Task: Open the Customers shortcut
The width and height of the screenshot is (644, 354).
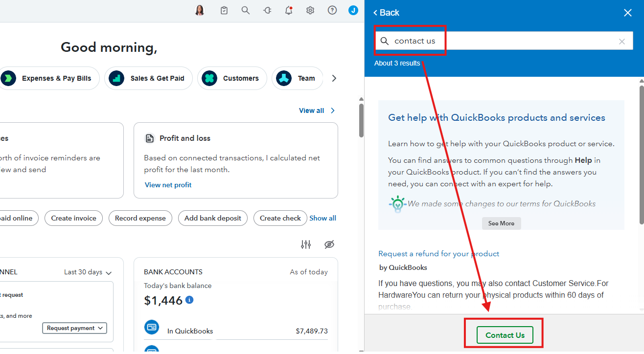Action: coord(232,78)
